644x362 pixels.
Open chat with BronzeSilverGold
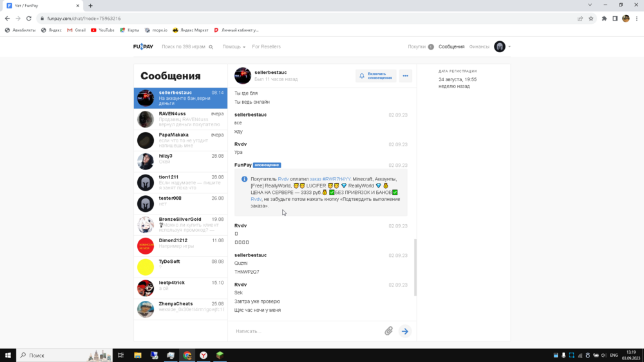coord(180,224)
